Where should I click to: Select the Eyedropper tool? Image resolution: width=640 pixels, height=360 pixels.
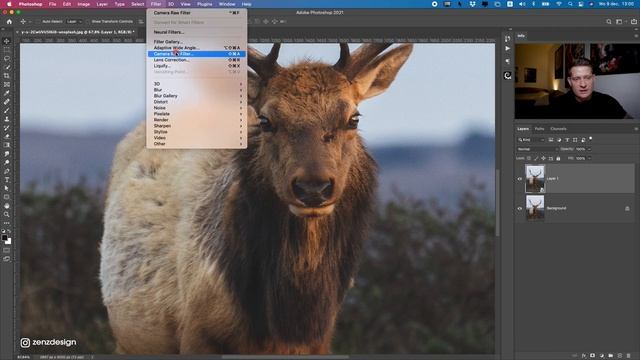7,93
